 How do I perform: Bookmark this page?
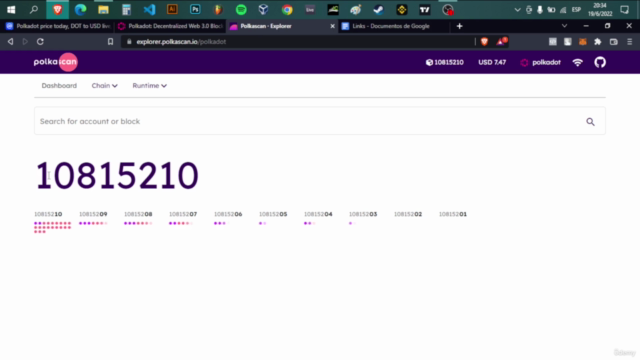point(110,42)
